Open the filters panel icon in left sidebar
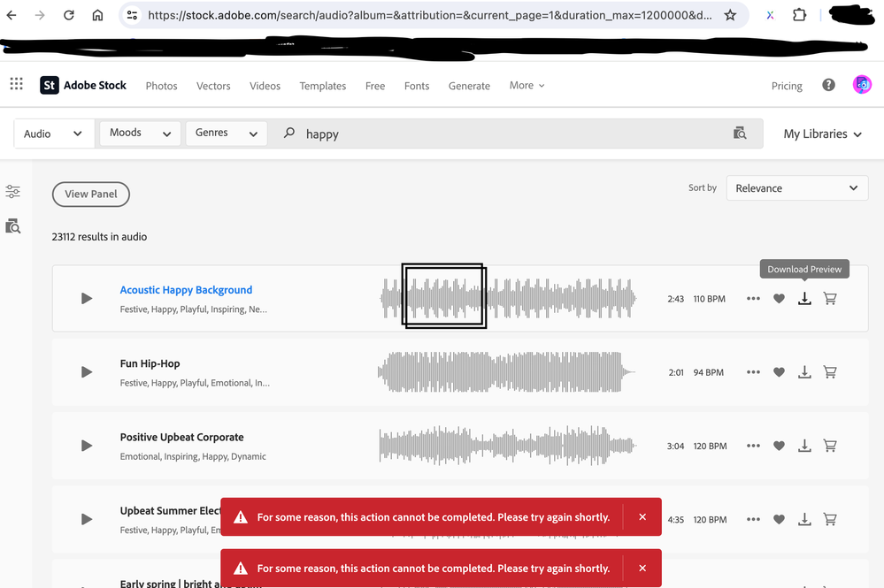This screenshot has height=588, width=884. coord(12,192)
